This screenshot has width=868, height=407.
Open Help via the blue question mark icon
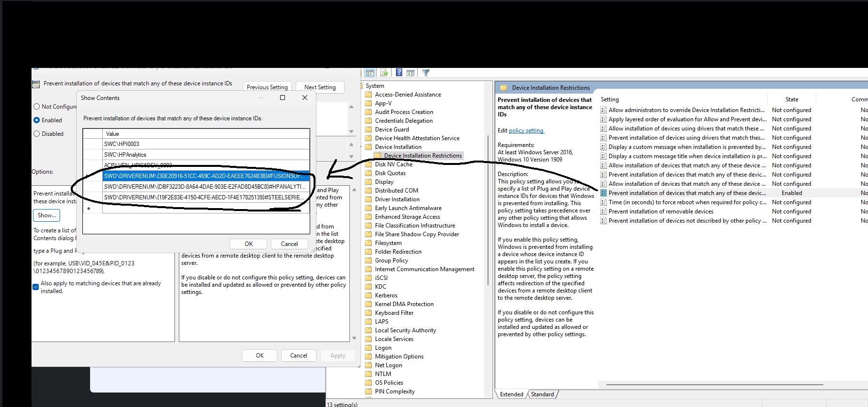399,73
